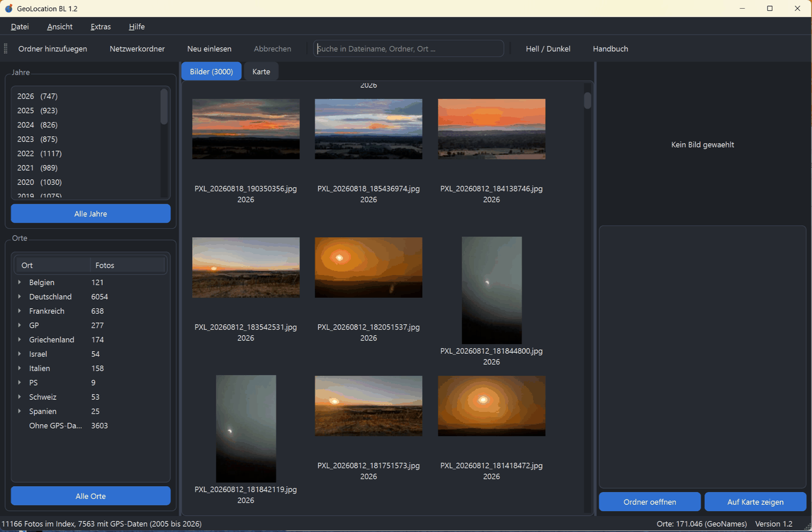Select thumbnail PXL_20260812_181844800.jpg
Image resolution: width=812 pixels, height=532 pixels.
coord(491,290)
